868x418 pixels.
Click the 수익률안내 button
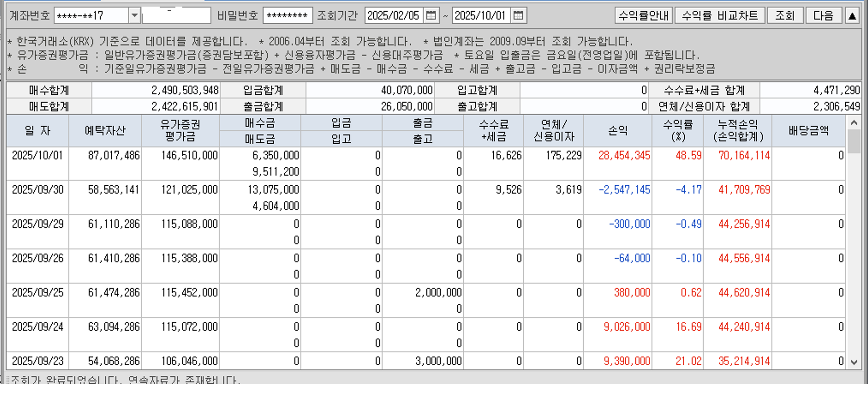[x=644, y=15]
